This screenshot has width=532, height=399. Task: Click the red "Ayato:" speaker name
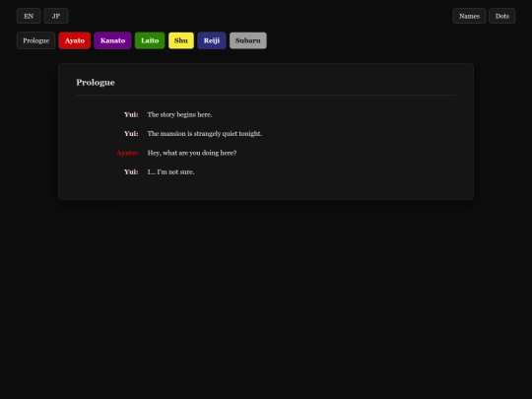[127, 153]
